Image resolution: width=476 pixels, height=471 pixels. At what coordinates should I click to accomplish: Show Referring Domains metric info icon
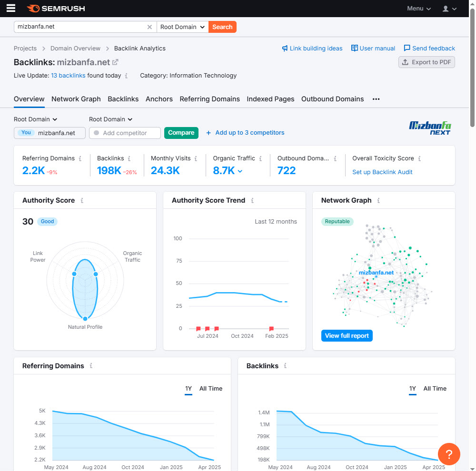click(x=80, y=158)
